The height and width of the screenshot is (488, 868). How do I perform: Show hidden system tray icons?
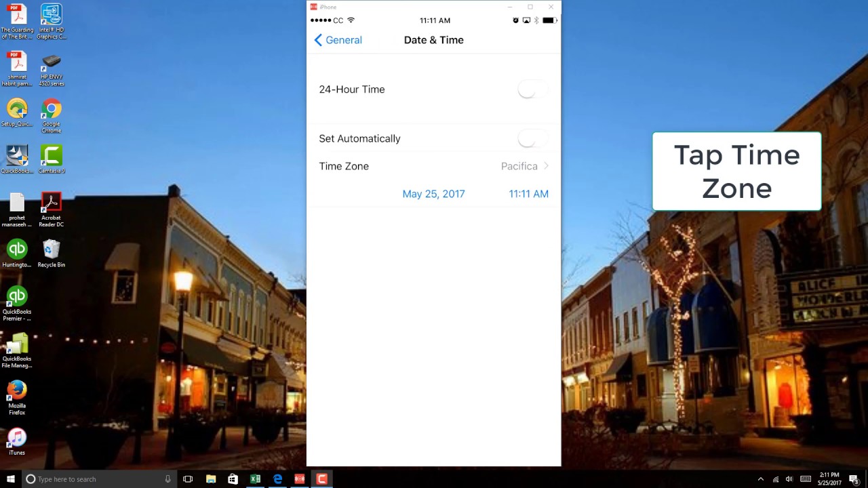[x=760, y=479]
